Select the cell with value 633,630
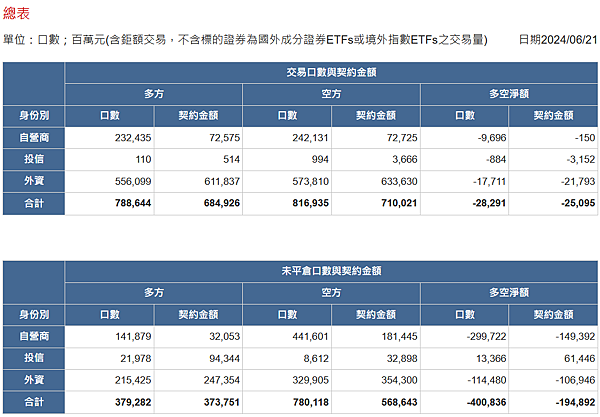The image size is (600, 417). point(376,181)
